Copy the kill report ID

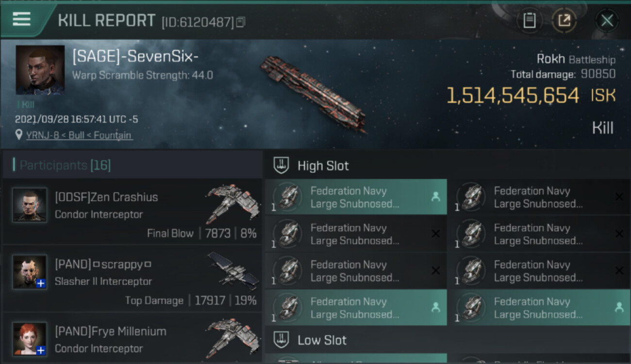(241, 22)
